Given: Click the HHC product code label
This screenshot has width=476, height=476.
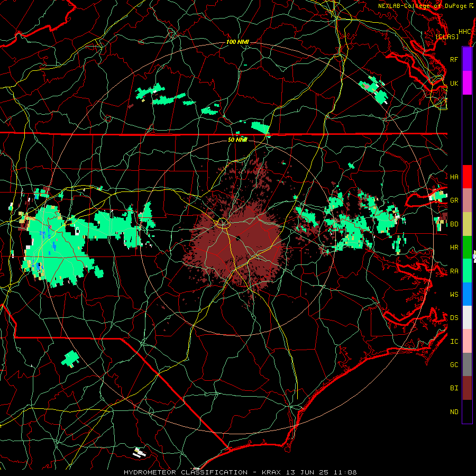Looking at the screenshot, I should pos(464,32).
